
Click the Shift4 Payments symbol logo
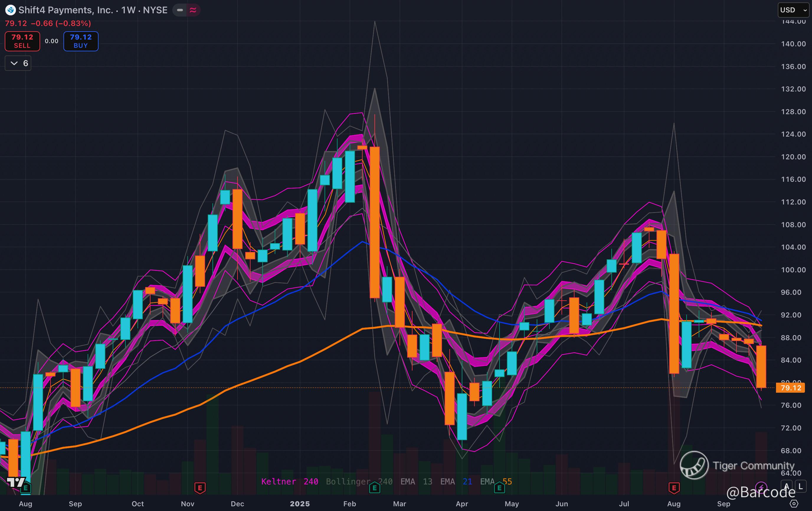point(10,10)
